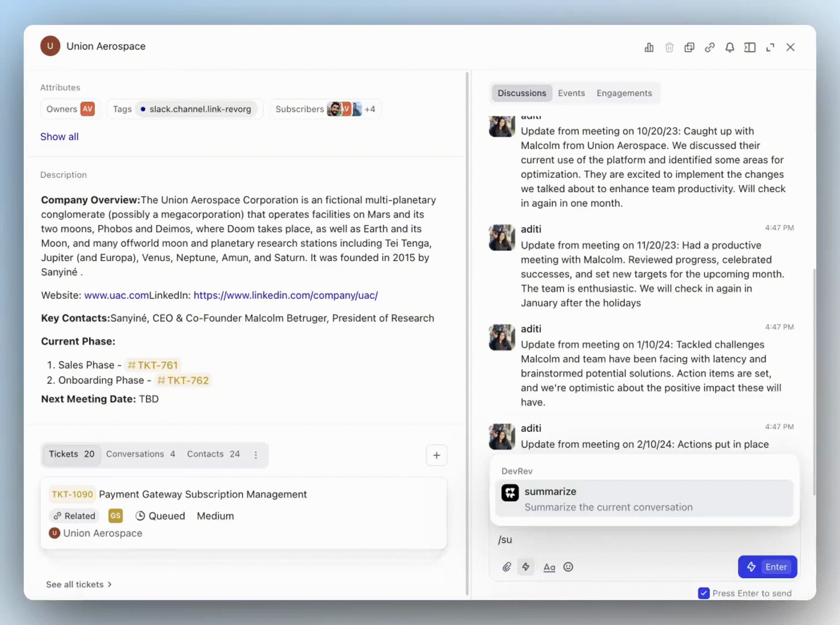Click the duplicate copy icon in header

coord(690,47)
